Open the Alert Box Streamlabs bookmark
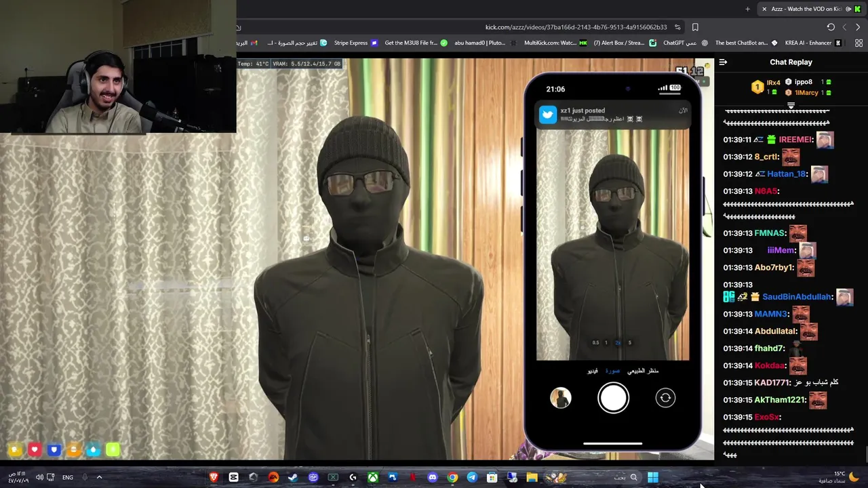Viewport: 868px width, 488px height. [625, 43]
